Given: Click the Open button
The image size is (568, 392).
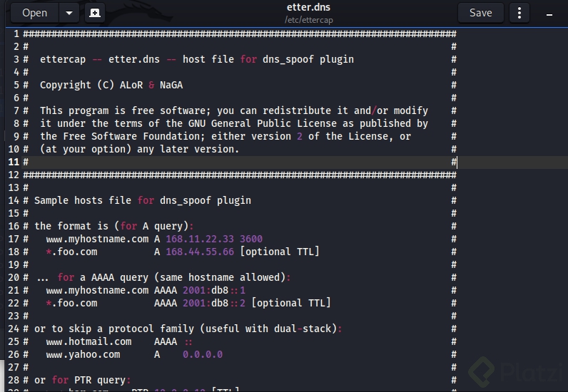Looking at the screenshot, I should [35, 13].
